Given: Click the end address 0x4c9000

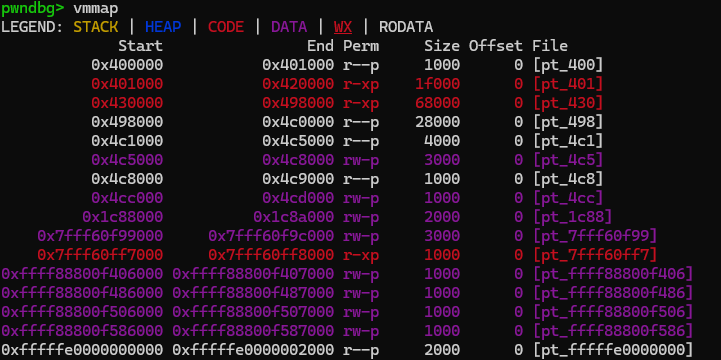Looking at the screenshot, I should (x=298, y=178).
